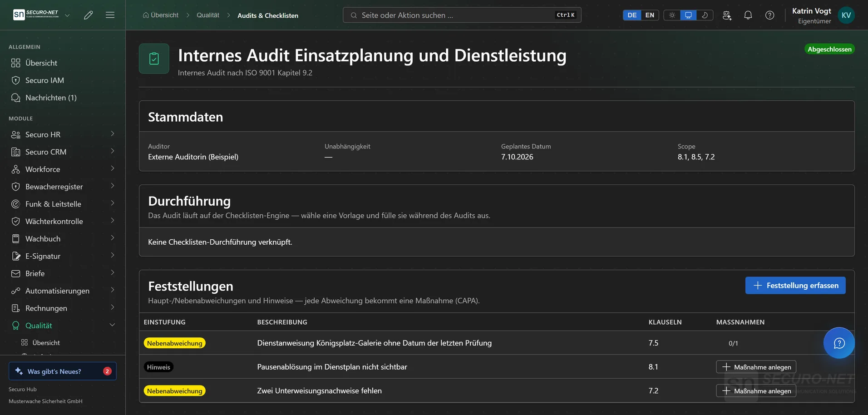Select system theme monitor icon
The image size is (868, 415).
[688, 15]
